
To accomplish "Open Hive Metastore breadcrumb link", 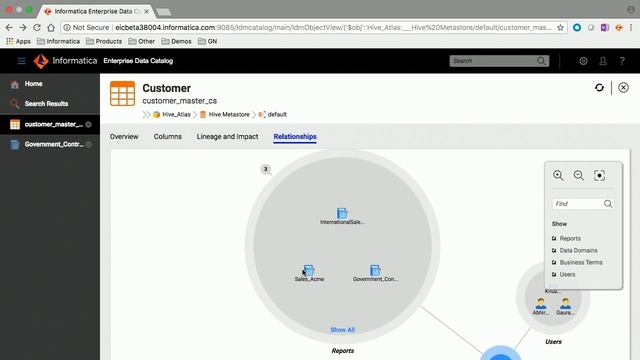I will coord(229,115).
